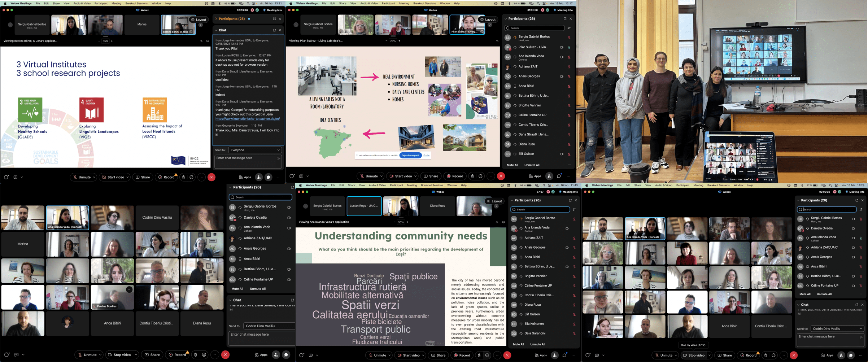868x362 pixels.
Task: Pop out Chat panel in 14:29 grid window
Action: [857, 305]
